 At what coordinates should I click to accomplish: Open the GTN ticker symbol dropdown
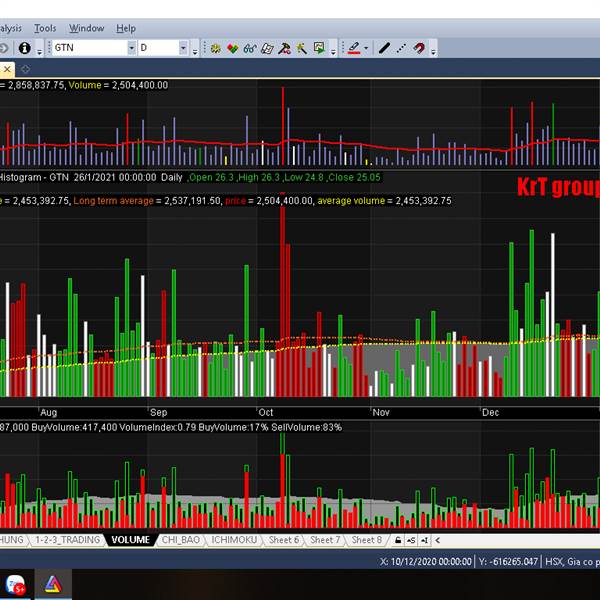pos(131,47)
